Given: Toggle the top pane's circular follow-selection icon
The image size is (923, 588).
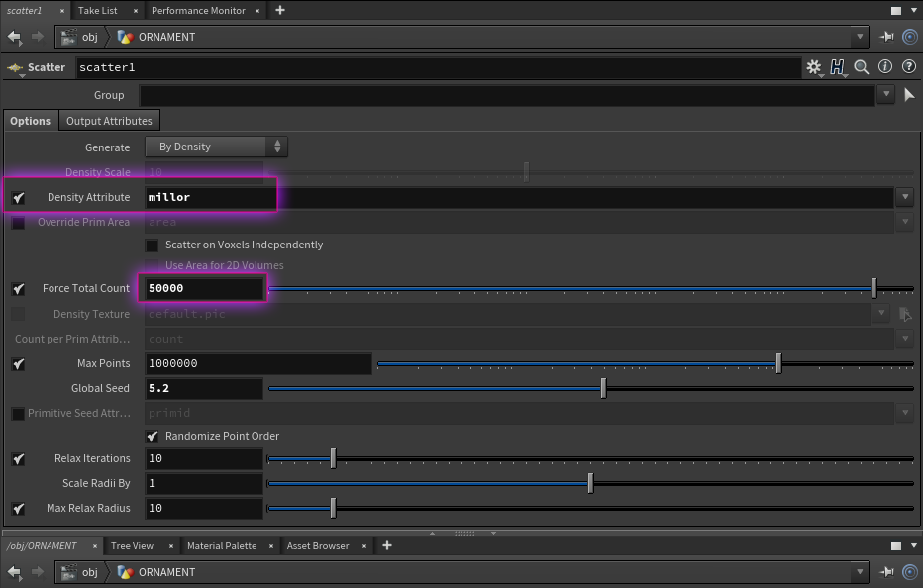Looking at the screenshot, I should (910, 37).
